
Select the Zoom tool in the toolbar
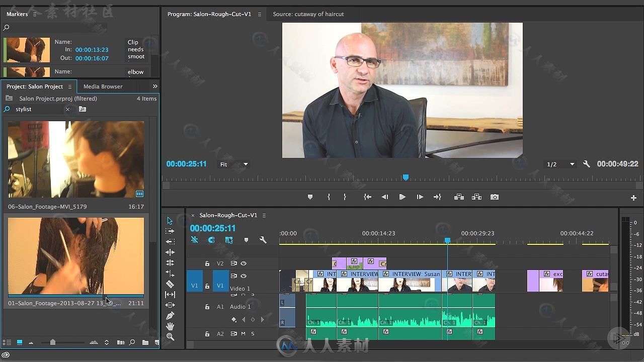[170, 337]
